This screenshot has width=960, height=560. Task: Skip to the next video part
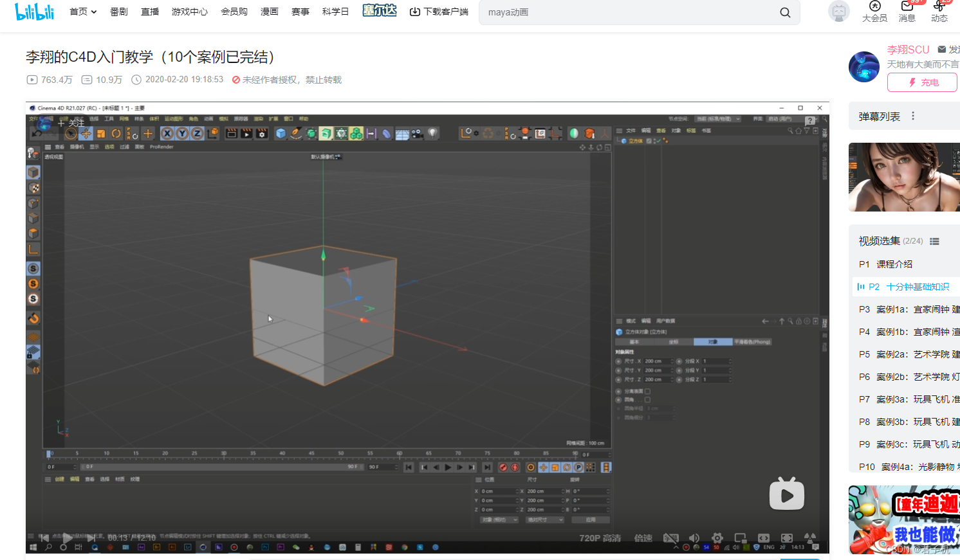pos(91,537)
